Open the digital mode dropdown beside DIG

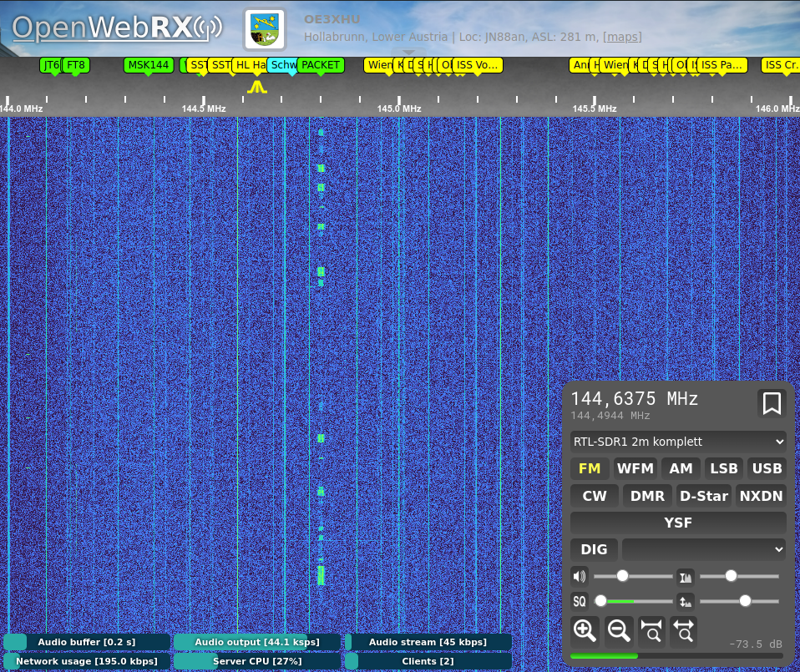click(704, 548)
